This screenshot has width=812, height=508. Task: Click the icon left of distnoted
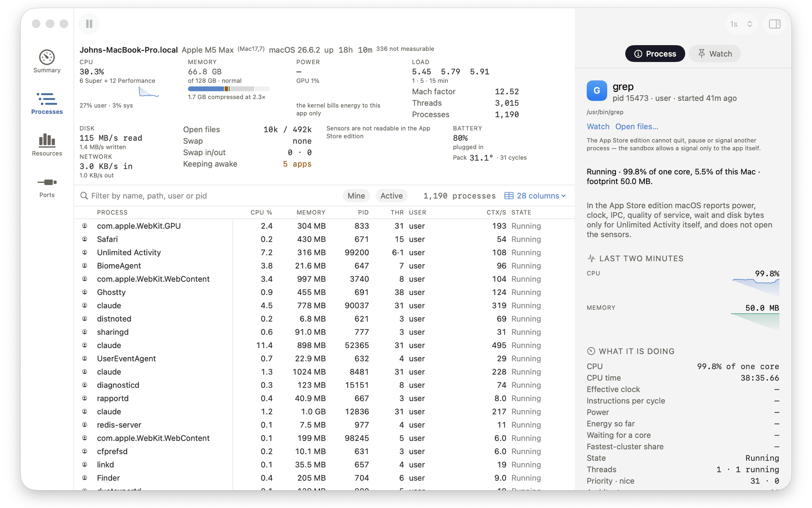point(85,318)
